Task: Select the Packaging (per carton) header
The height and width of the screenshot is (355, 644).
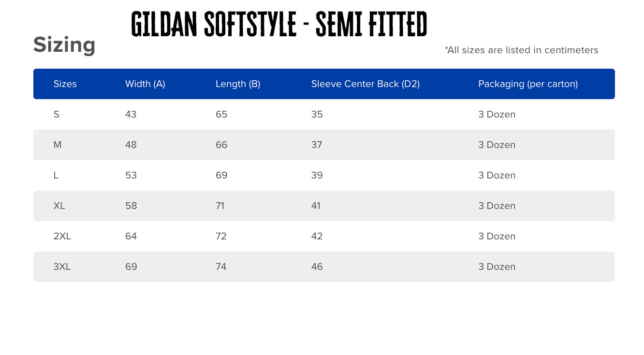Action: point(528,84)
